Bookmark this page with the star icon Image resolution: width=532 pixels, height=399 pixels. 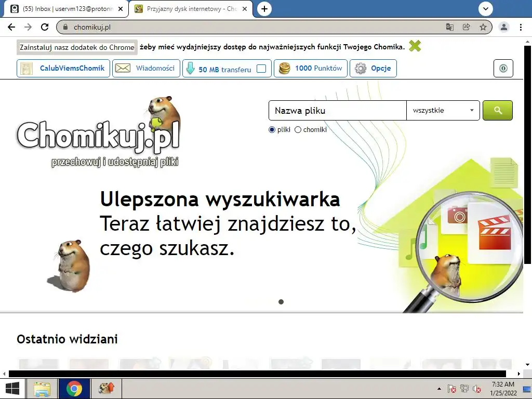click(483, 27)
